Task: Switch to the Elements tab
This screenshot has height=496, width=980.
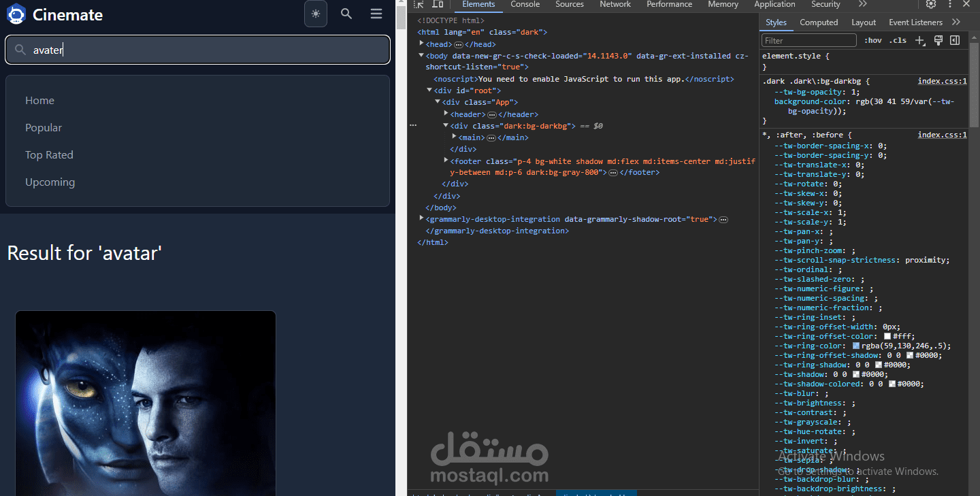Action: [478, 4]
